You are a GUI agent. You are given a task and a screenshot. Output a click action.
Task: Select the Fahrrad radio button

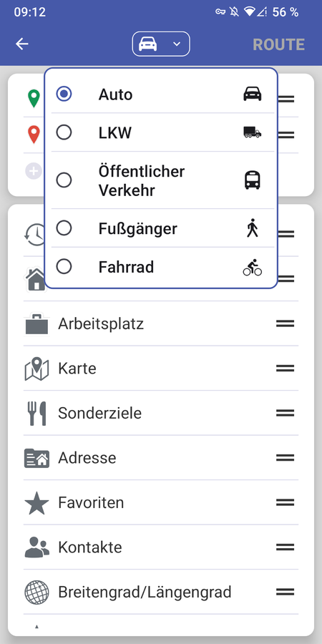pos(64,267)
